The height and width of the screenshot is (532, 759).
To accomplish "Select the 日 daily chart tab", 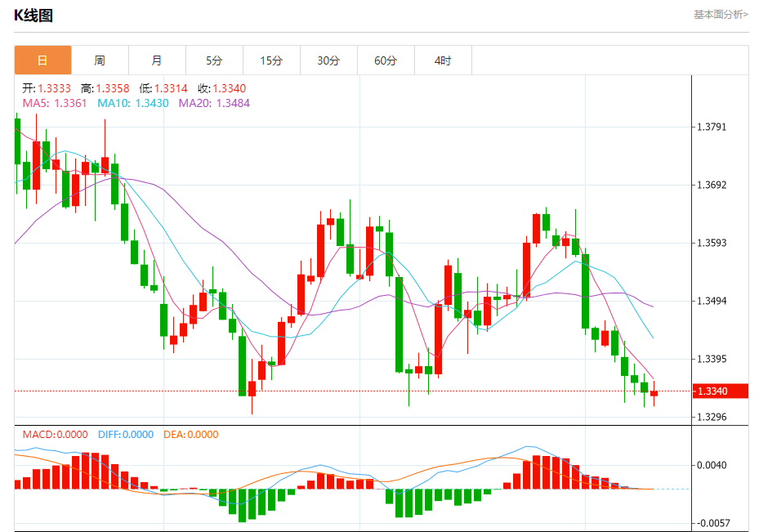I will [42, 60].
